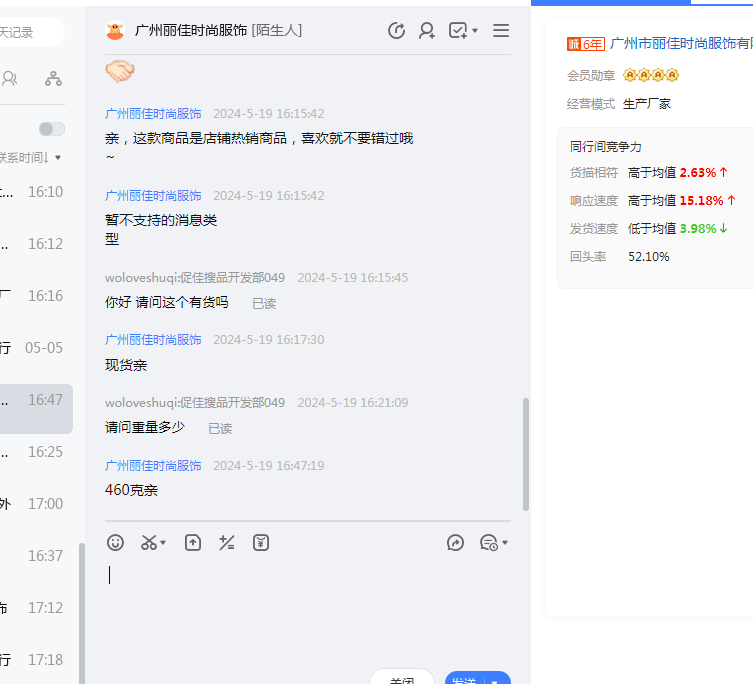The image size is (753, 684).
Task: Select the conversation timed 17:18
Action: point(36,660)
